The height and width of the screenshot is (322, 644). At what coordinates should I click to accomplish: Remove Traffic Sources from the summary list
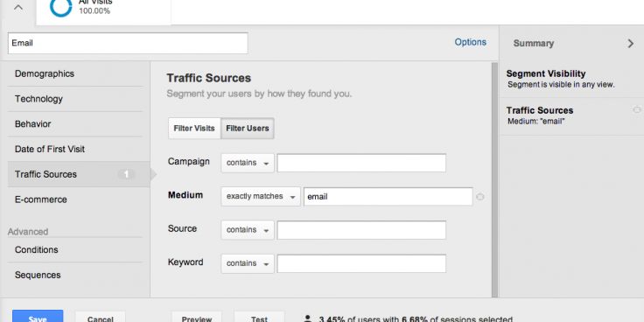637,109
